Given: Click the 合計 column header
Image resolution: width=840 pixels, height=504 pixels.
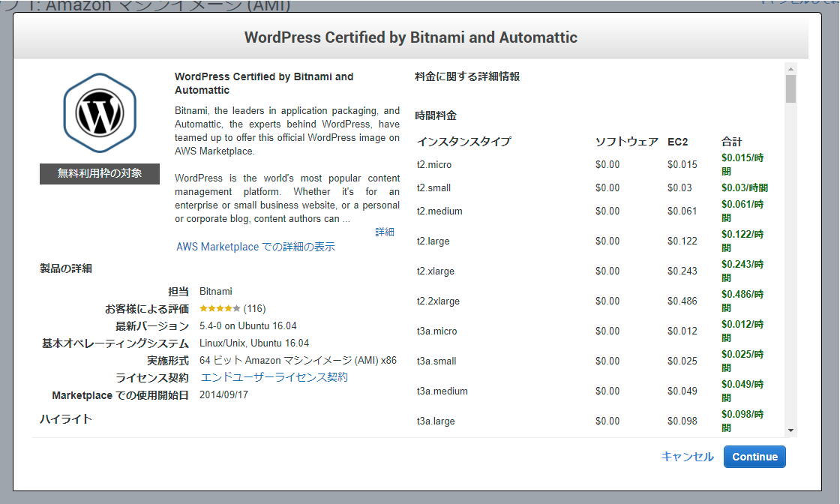Looking at the screenshot, I should 731,142.
